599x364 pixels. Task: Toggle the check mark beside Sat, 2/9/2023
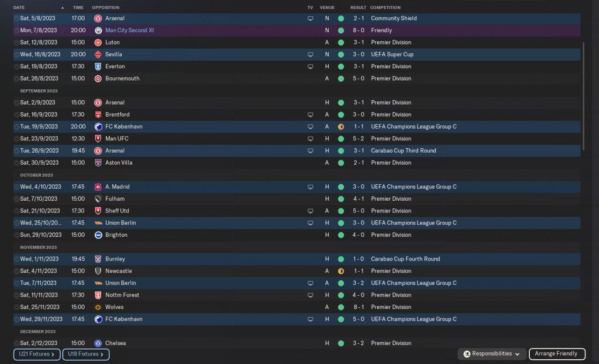tap(16, 102)
